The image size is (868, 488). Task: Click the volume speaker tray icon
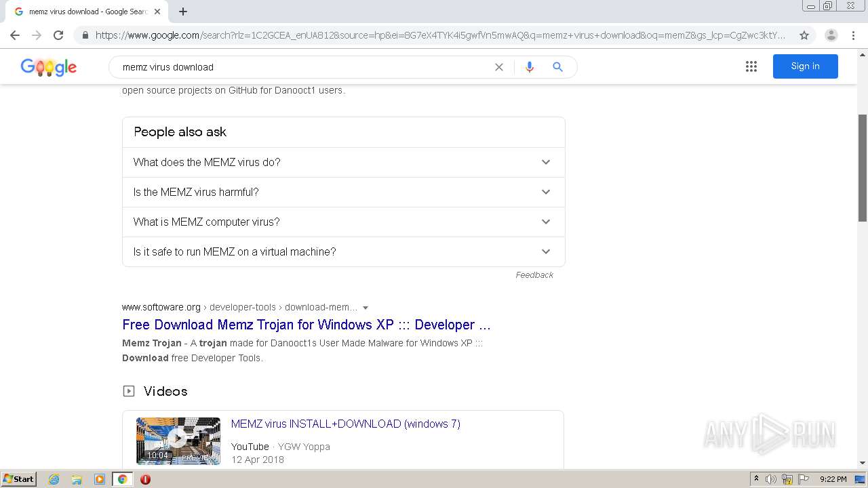point(771,479)
